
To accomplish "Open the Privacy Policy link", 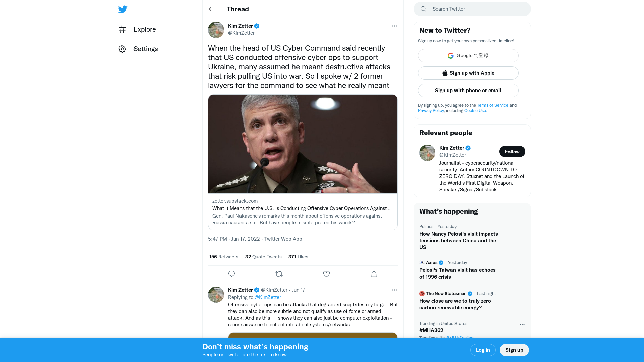I will click(431, 110).
